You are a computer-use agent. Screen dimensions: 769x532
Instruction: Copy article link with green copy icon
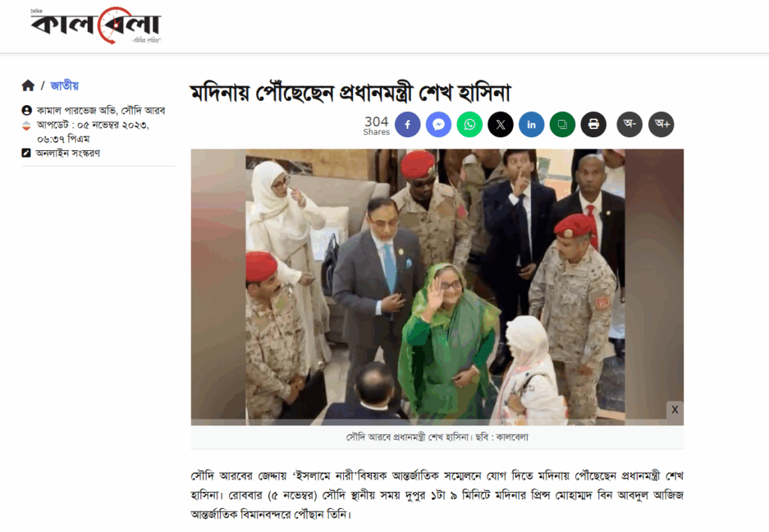(x=562, y=125)
